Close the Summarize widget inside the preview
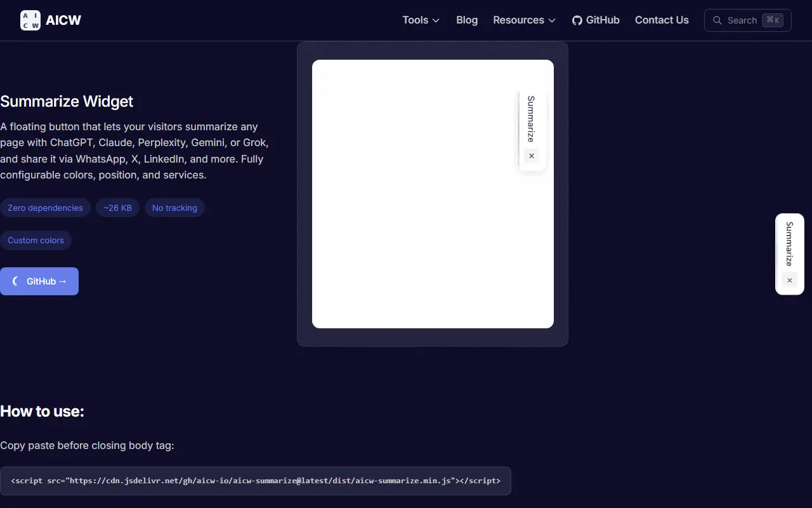Viewport: 812px width, 508px height. click(532, 156)
